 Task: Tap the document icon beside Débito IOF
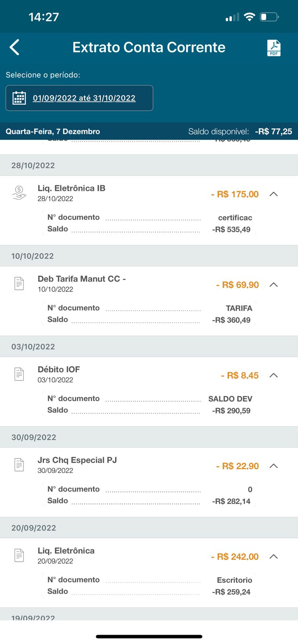click(19, 374)
